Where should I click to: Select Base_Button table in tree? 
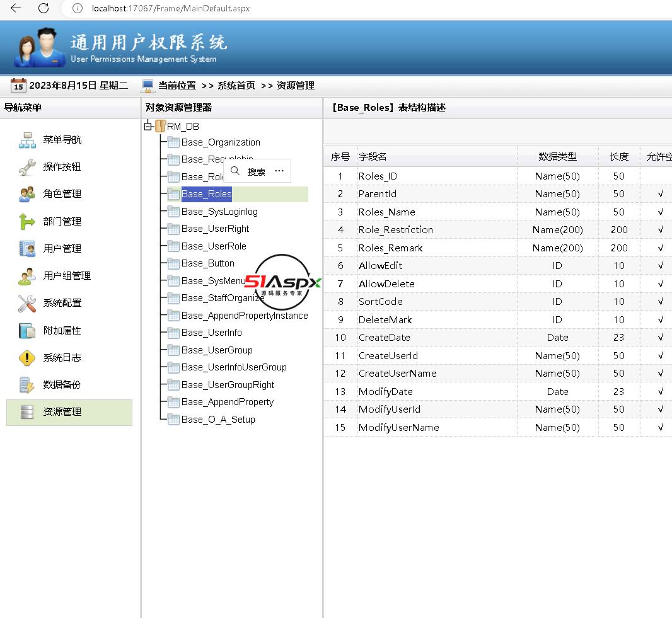click(x=208, y=263)
